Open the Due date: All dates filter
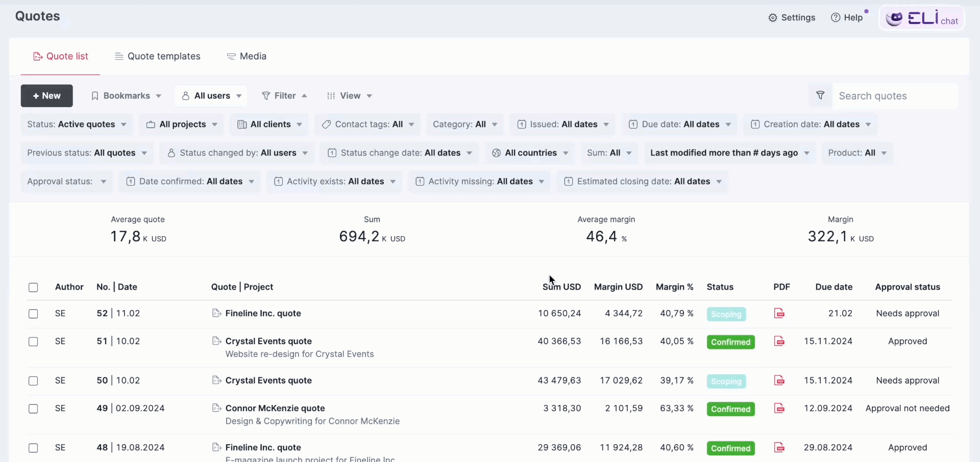The width and height of the screenshot is (980, 462). pyautogui.click(x=680, y=124)
